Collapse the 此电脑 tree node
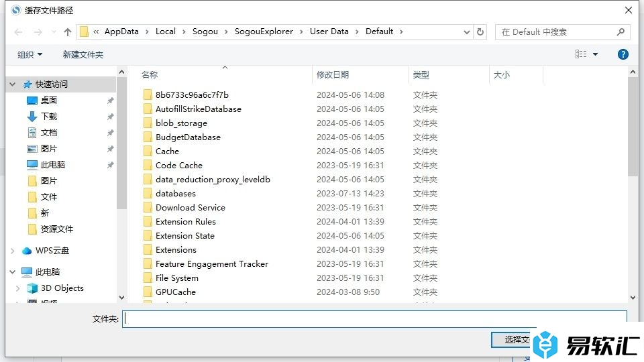644x362 pixels. point(12,271)
